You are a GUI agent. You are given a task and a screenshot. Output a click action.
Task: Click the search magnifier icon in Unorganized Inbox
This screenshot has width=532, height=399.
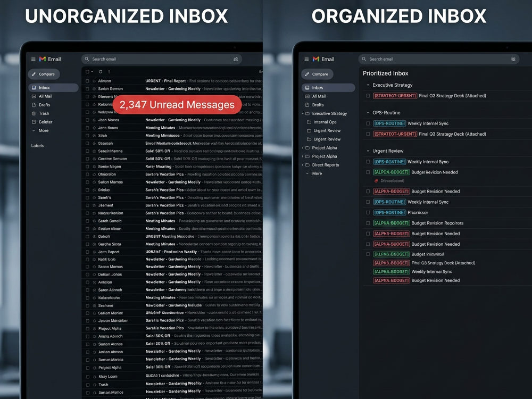[x=87, y=59]
